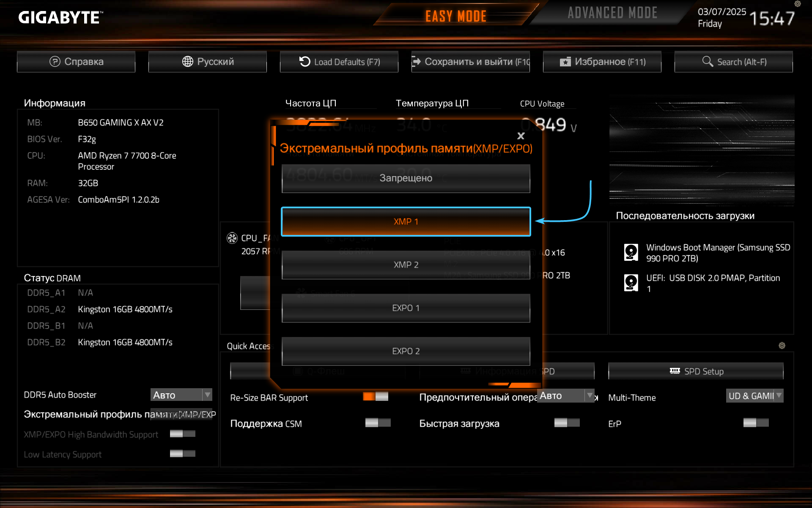Toggle the ErP switch
812x508 pixels.
[756, 423]
